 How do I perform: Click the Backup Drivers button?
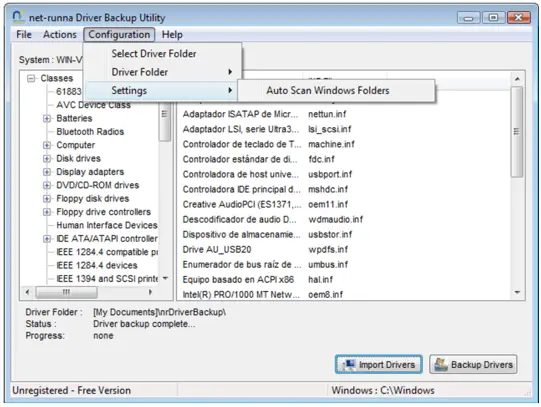(x=473, y=364)
